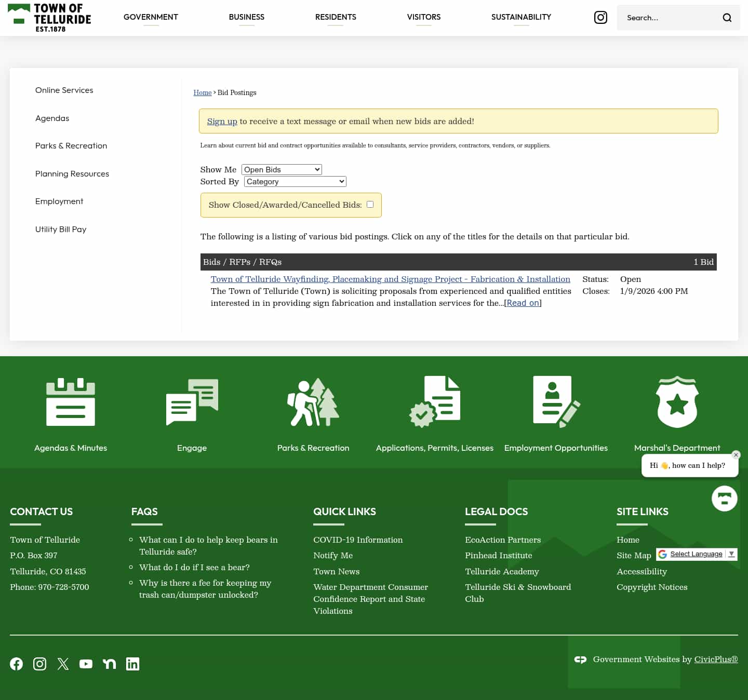748x700 pixels.
Task: Open Employment Opportunities via the person icon
Action: pyautogui.click(x=556, y=401)
